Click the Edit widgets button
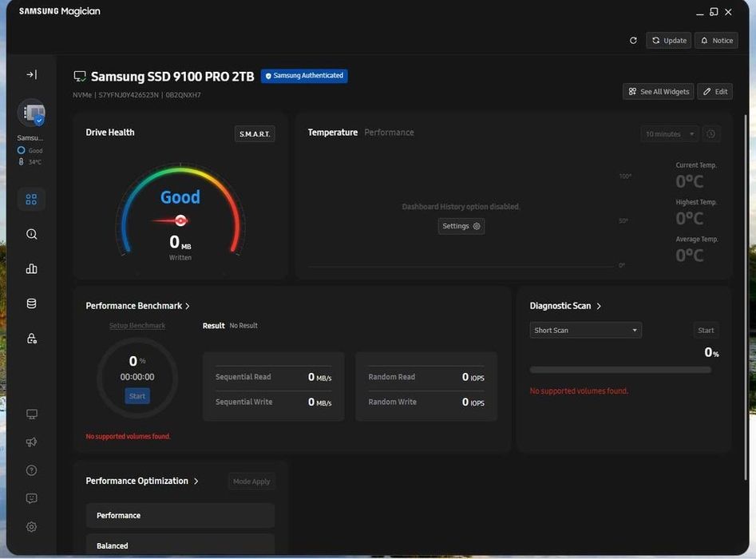Image resolution: width=756 pixels, height=559 pixels. (x=715, y=92)
